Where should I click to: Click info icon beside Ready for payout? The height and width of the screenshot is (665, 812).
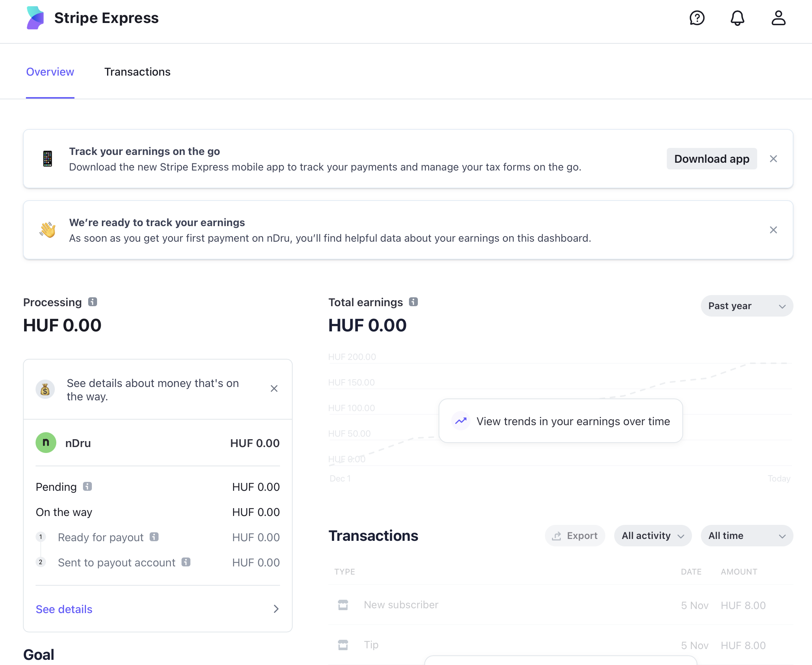point(154,537)
